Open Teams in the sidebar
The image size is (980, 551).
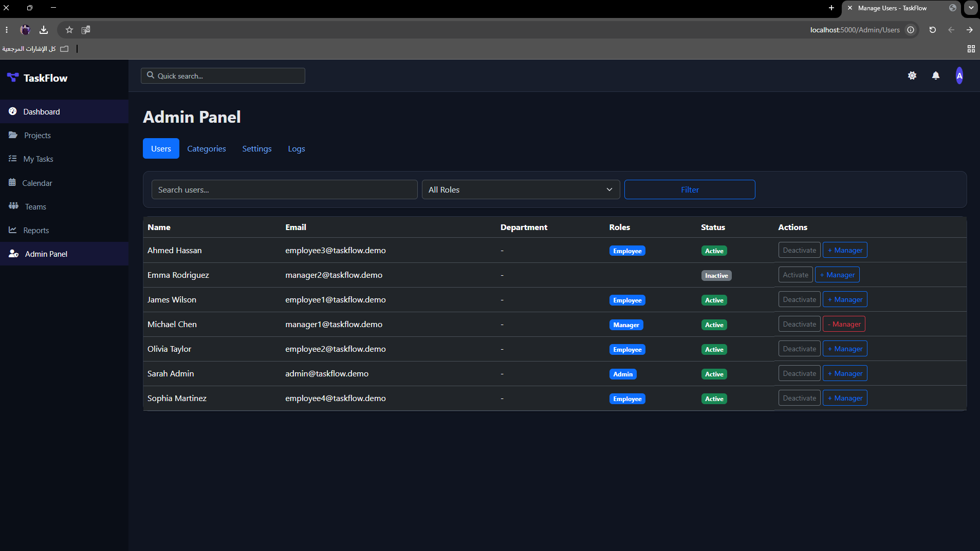(64, 206)
